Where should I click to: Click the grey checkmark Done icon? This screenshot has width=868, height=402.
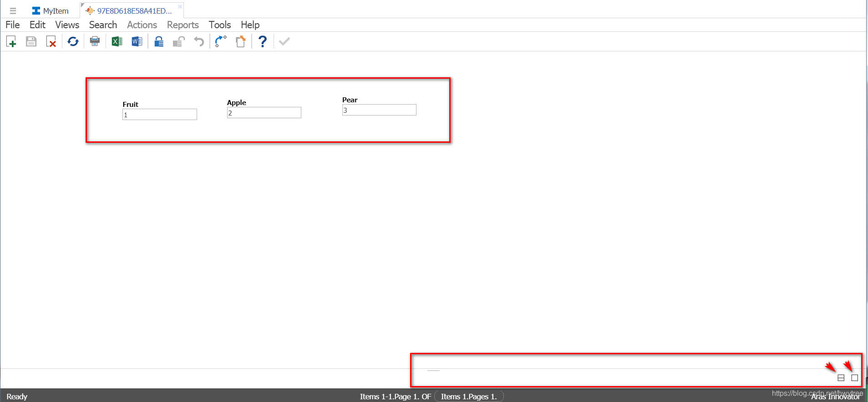[x=284, y=42]
